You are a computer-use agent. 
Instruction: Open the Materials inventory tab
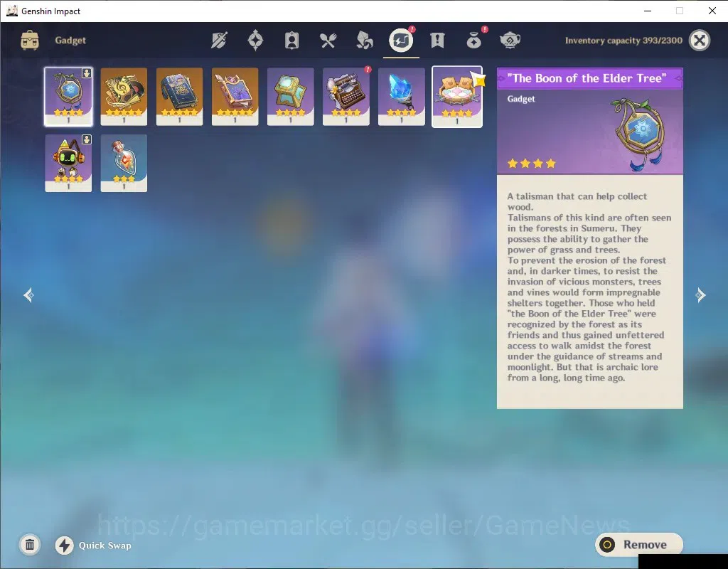click(365, 41)
